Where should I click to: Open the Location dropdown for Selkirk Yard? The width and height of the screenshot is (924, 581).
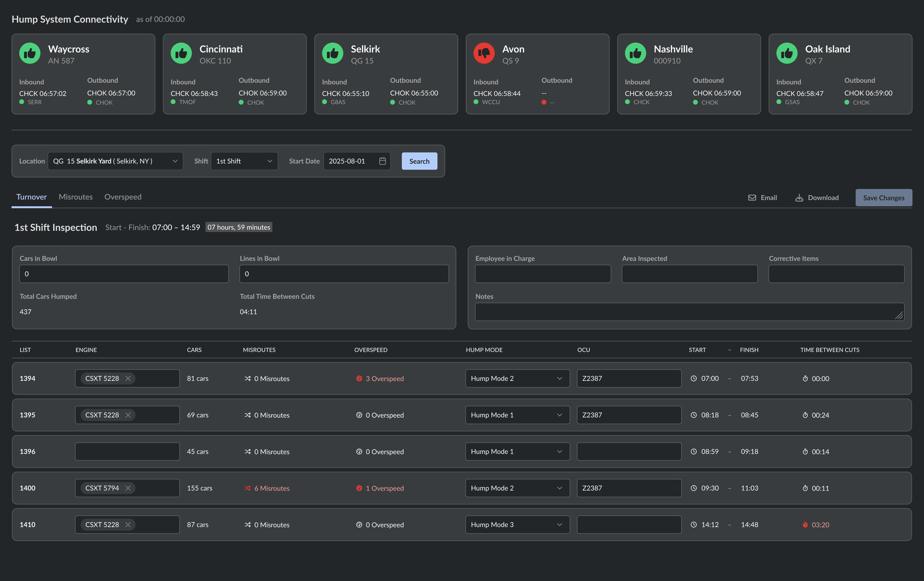[115, 161]
